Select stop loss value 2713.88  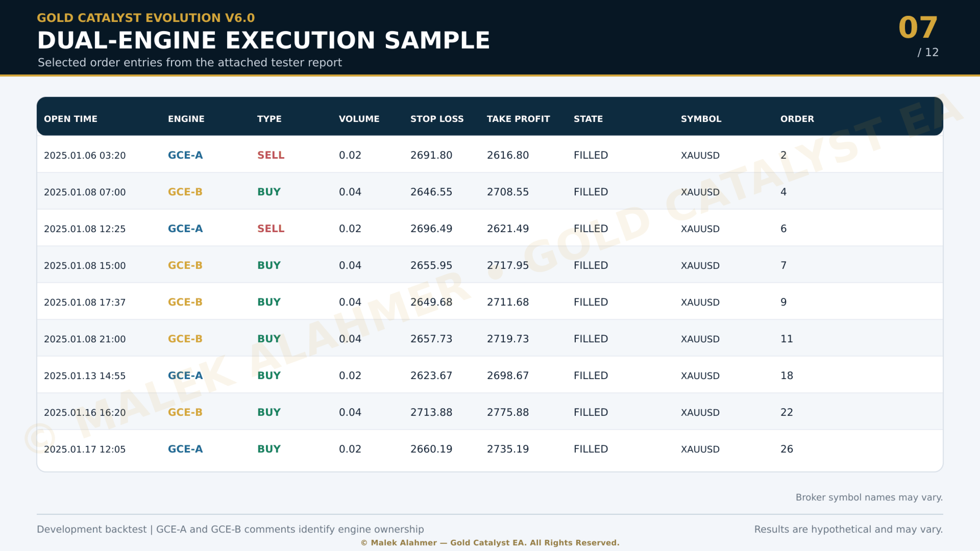click(431, 412)
